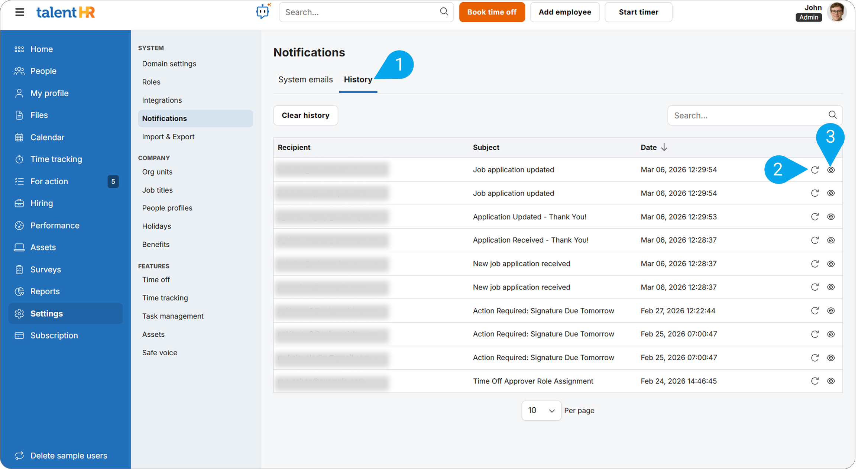Select the People sidebar icon
Image resolution: width=868 pixels, height=469 pixels.
pyautogui.click(x=19, y=71)
